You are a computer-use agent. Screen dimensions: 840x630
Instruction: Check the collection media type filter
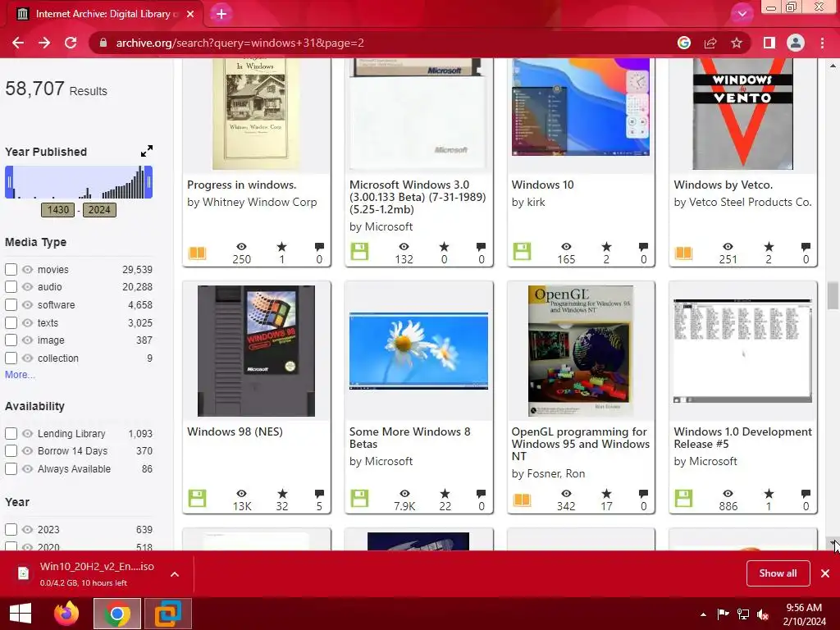coord(11,358)
